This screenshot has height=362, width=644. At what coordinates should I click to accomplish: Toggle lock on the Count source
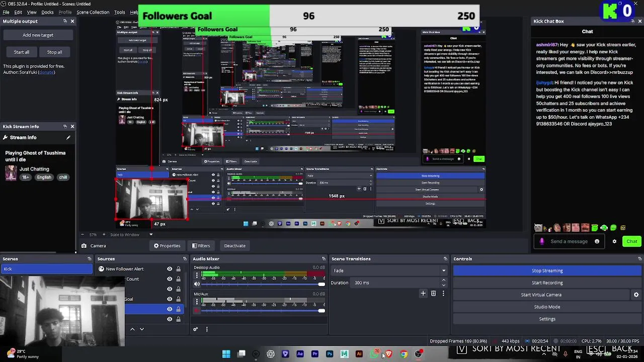pos(178,279)
